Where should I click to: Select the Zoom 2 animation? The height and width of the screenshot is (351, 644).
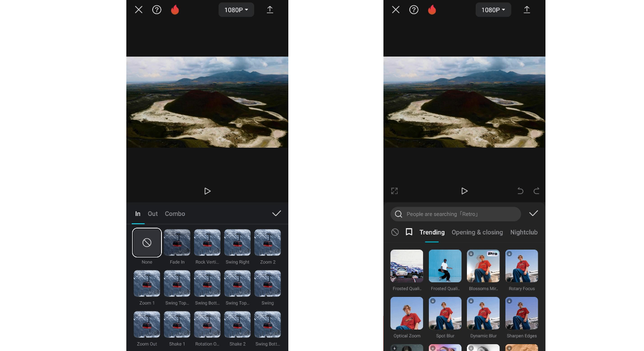(x=268, y=242)
